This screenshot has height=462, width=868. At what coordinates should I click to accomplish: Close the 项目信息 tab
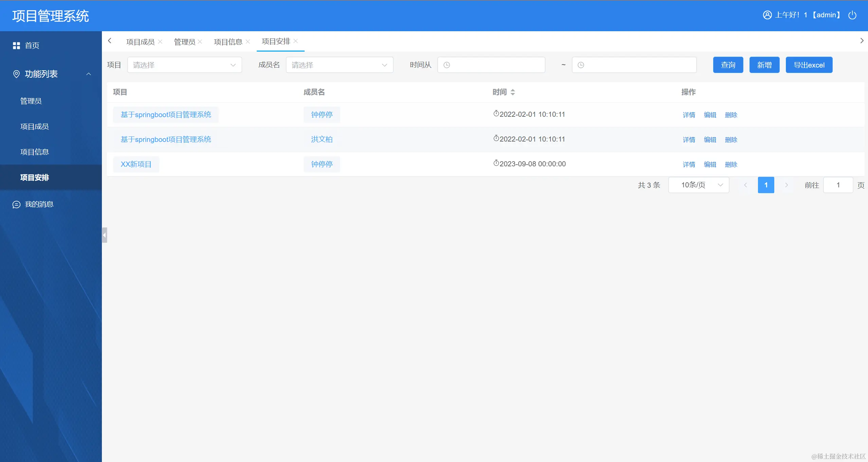point(248,41)
